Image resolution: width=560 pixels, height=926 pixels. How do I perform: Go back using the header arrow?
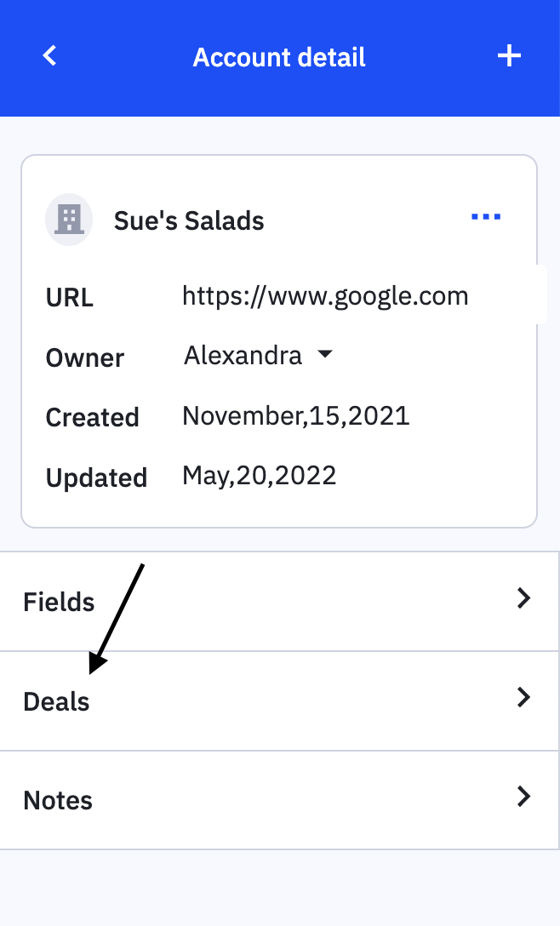point(50,56)
